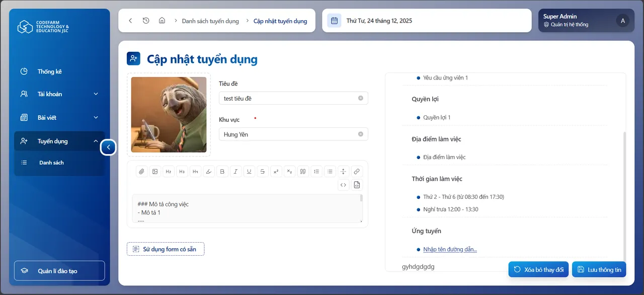644x295 pixels.
Task: Switch to code view in the editor
Action: pos(343,185)
